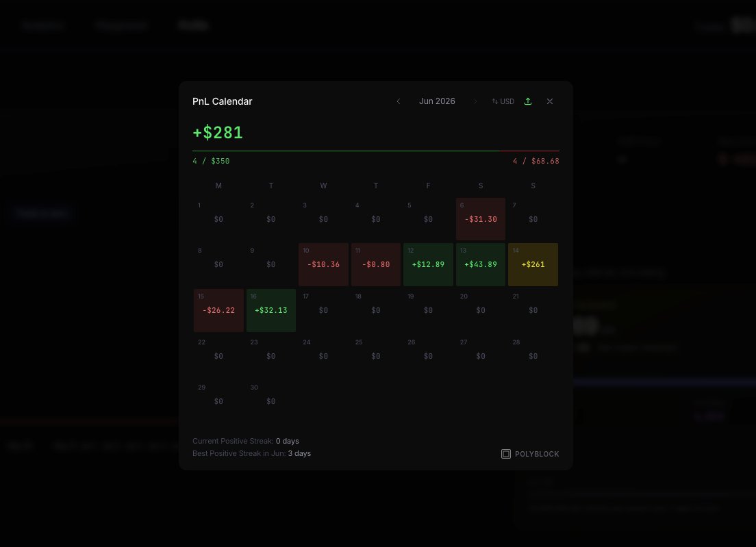Viewport: 756px width, 547px height.
Task: Select June 16 cell showing +$32.13
Action: coord(271,310)
